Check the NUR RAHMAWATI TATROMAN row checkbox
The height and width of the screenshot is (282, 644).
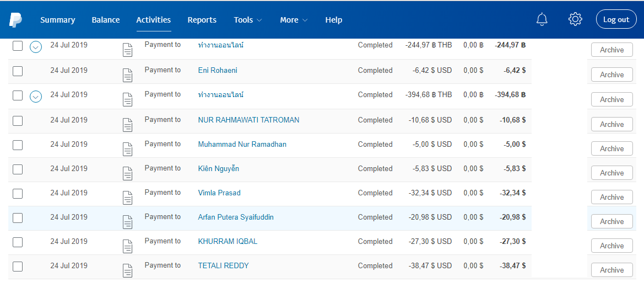[x=18, y=121]
